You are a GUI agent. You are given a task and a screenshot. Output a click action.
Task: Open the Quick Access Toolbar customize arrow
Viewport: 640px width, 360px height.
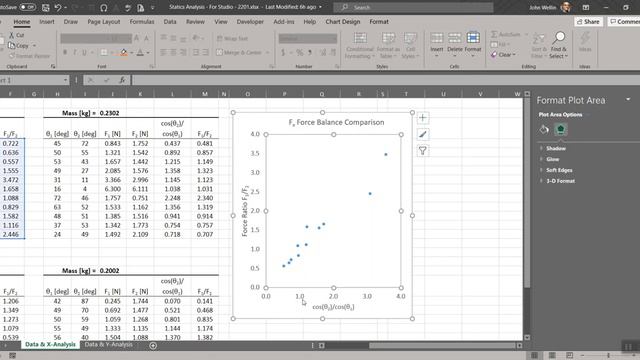[153, 7]
